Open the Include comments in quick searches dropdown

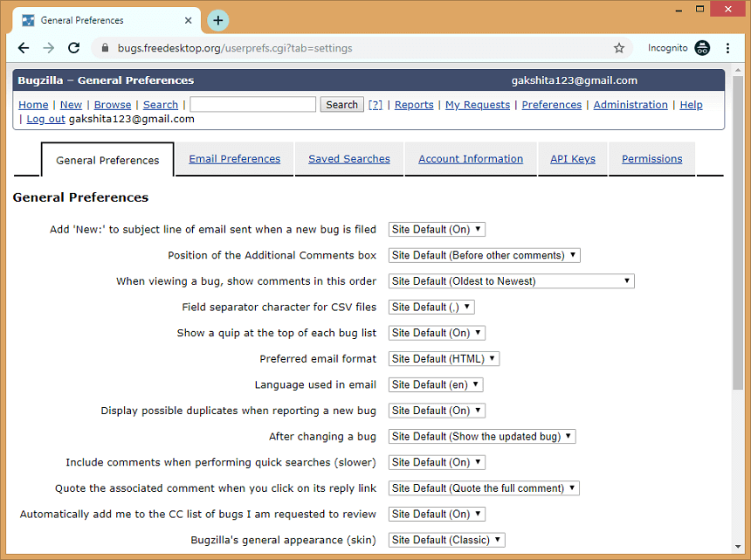(x=437, y=462)
